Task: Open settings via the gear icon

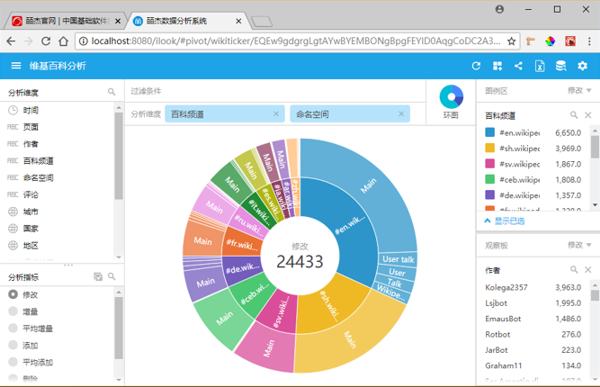Action: [x=582, y=66]
